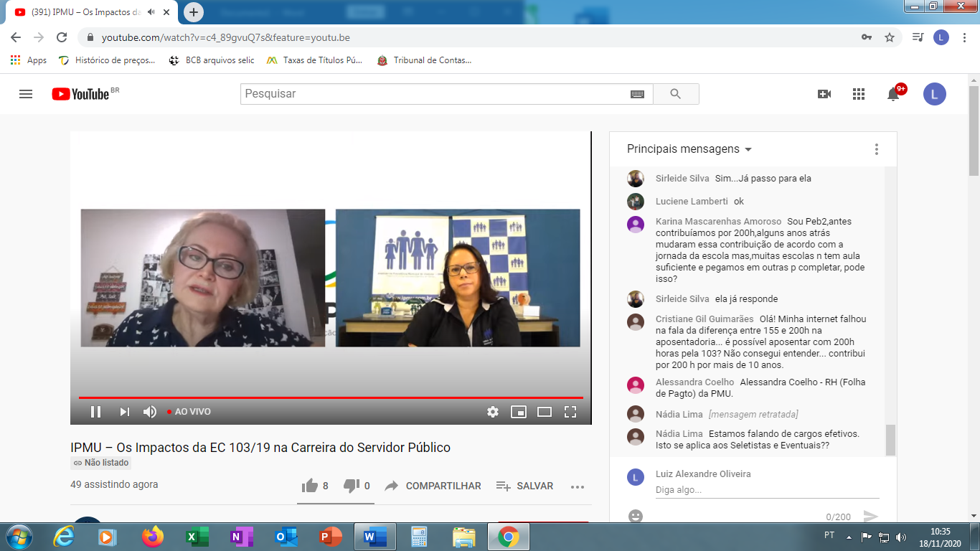Select the IPMU YouTube browser tab
Viewport: 980px width, 551px height.
click(90, 12)
